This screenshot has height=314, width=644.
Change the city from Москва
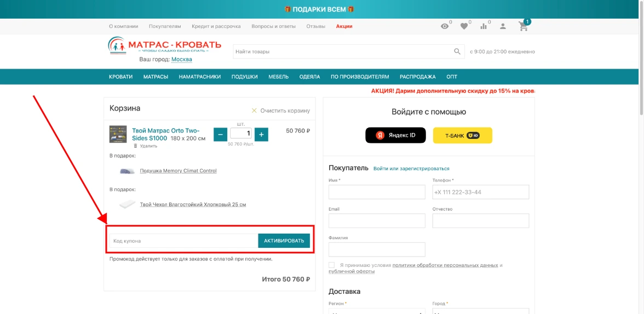pos(182,59)
